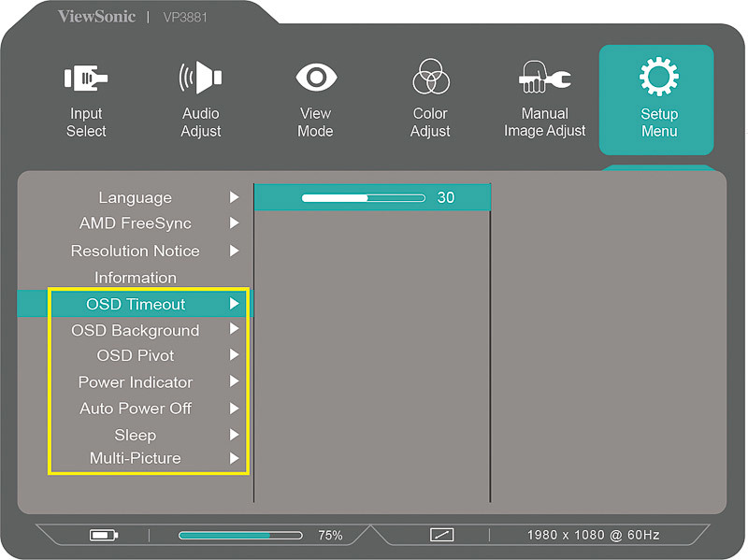
Task: Select the Manual Image Adjust tools icon
Action: (x=544, y=77)
